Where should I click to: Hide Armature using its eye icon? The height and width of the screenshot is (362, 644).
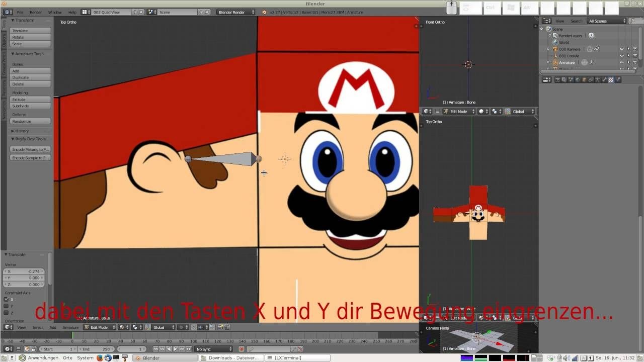point(621,62)
